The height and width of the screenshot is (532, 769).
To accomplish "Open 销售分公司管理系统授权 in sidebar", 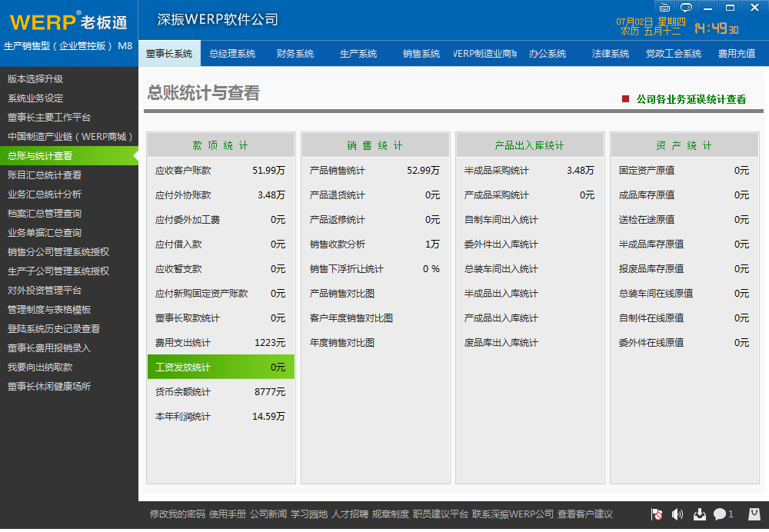I will [x=69, y=251].
